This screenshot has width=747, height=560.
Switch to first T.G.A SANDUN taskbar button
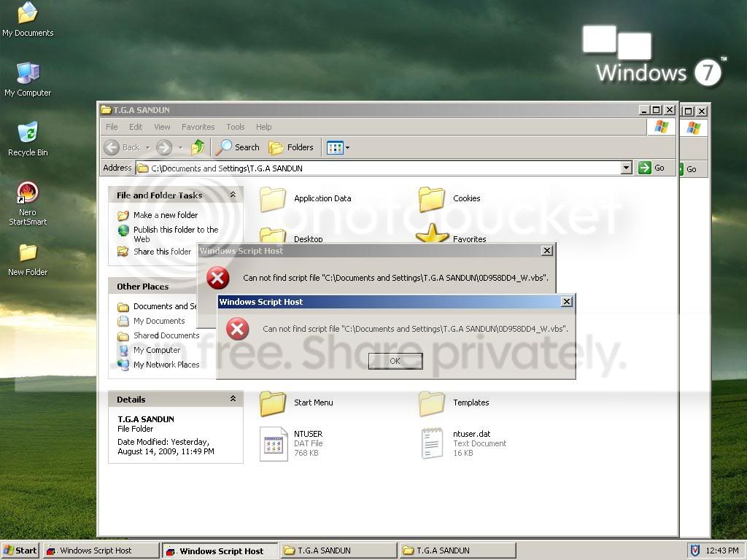(338, 551)
